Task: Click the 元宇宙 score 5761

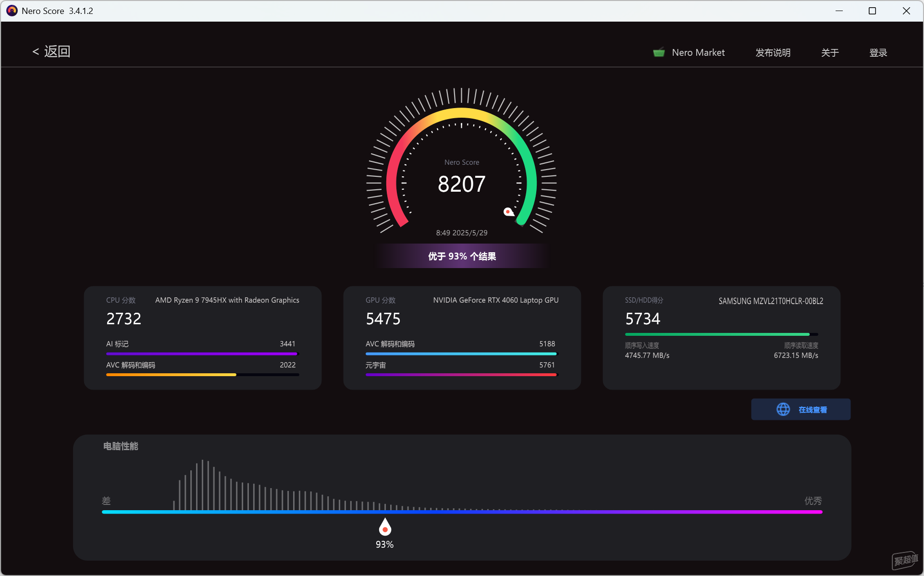Action: tap(547, 365)
